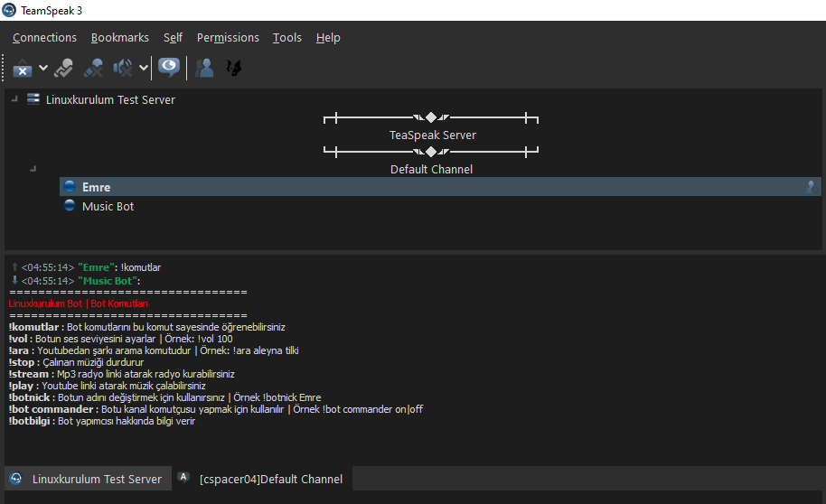Image resolution: width=826 pixels, height=504 pixels.
Task: Collapse the Default Channel expander arrow
Action: tap(33, 169)
